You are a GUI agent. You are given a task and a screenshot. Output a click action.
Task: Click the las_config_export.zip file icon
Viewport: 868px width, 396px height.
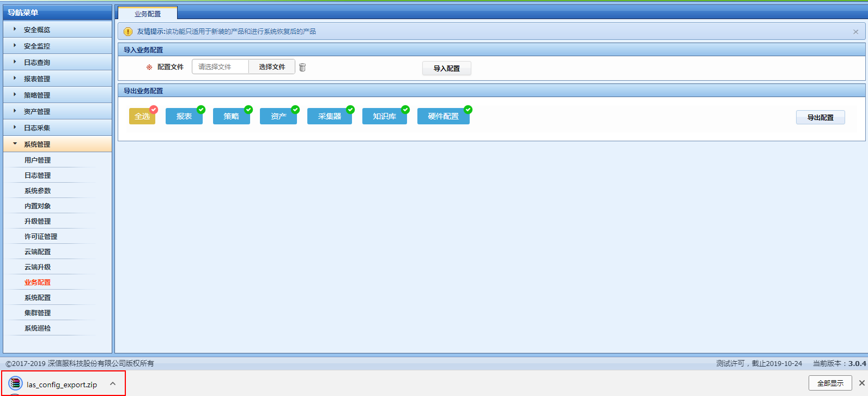[16, 383]
